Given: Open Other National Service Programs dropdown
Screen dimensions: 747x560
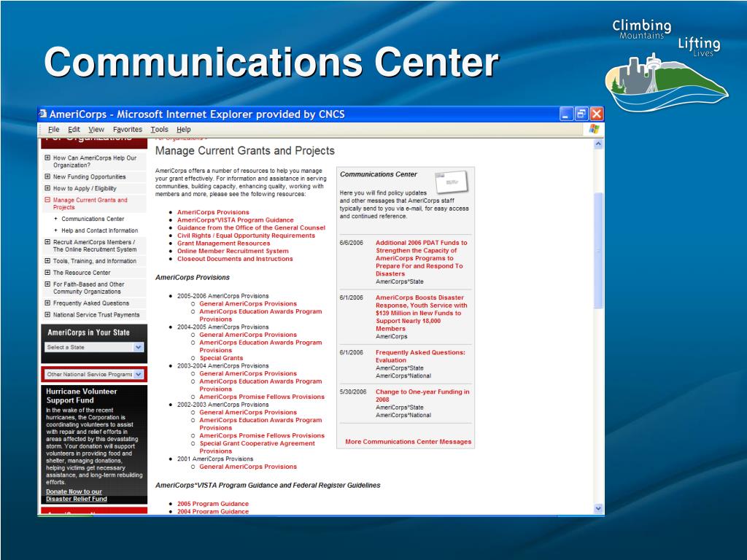Looking at the screenshot, I should pyautogui.click(x=94, y=374).
